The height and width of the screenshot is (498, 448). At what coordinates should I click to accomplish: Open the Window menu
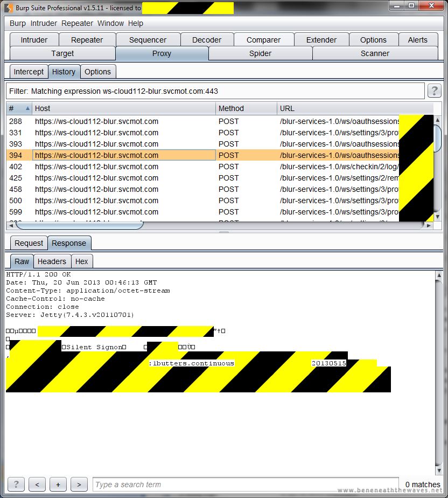click(110, 23)
